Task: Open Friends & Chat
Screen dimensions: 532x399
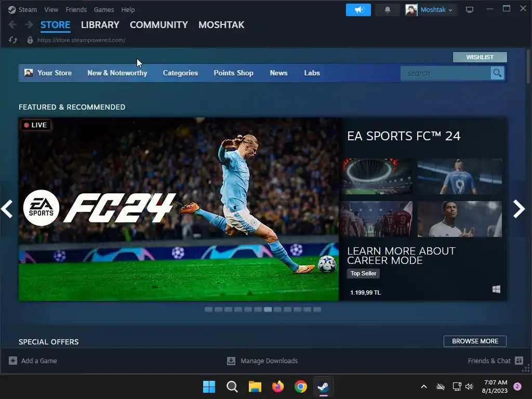Action: click(x=495, y=361)
